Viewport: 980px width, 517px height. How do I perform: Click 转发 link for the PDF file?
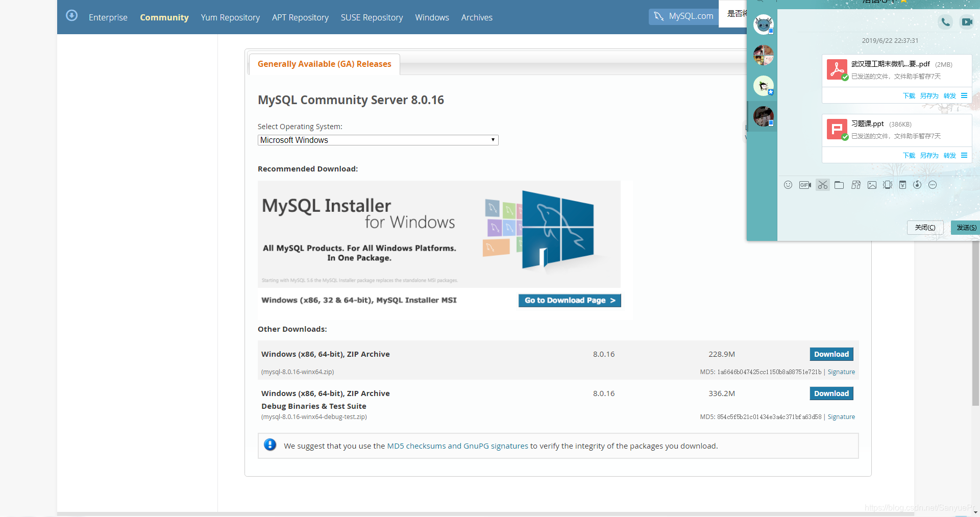pyautogui.click(x=950, y=96)
